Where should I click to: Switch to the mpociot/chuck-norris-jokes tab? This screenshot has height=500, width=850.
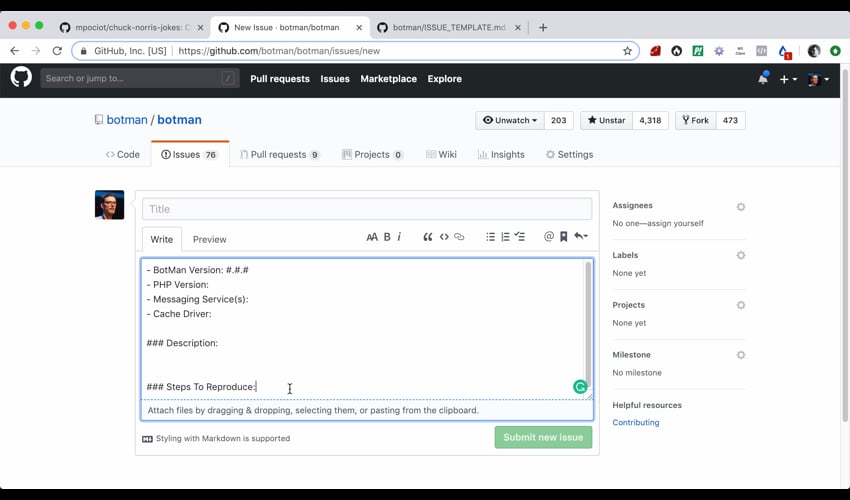point(132,28)
